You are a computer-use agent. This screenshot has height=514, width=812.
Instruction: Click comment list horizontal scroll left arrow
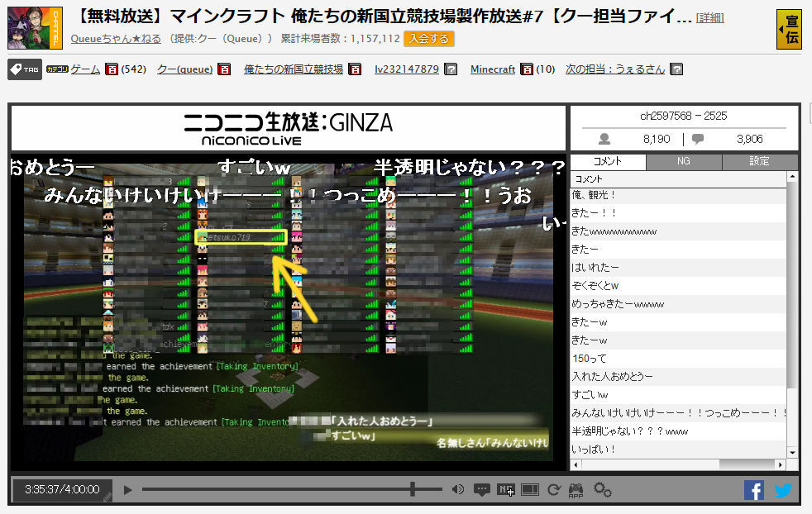click(x=576, y=464)
